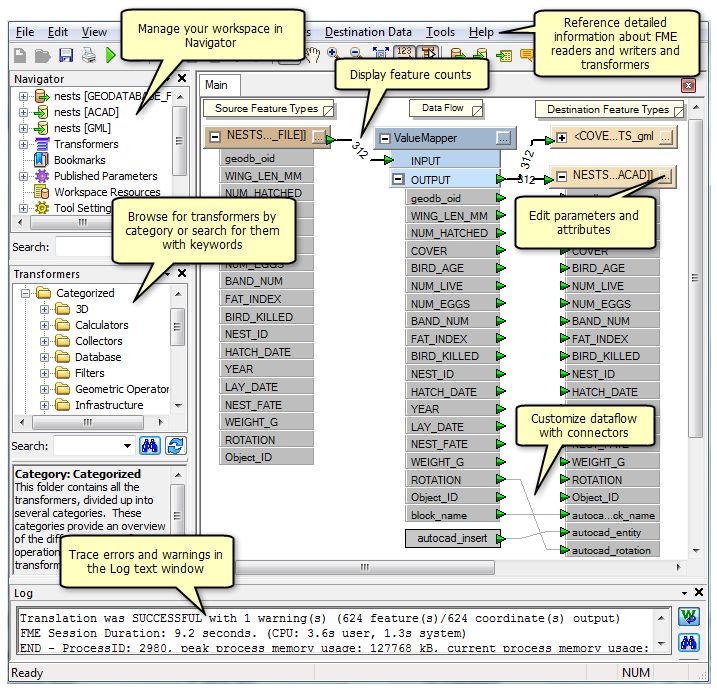Toggle the Data Flow bookmark corner box
Screen dimensions: 717x691
(x=477, y=108)
